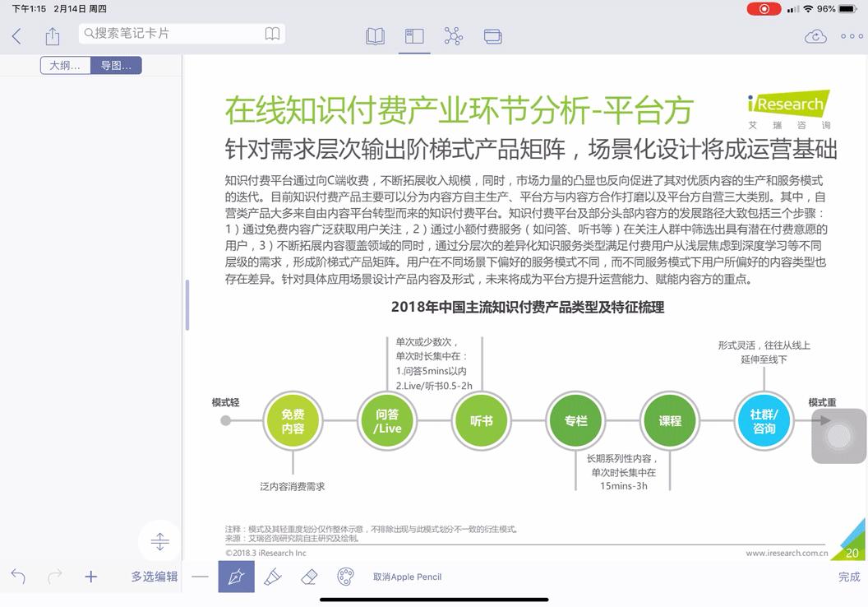Screen dimensions: 868x607
Task: Open the color palette tool
Action: [344, 577]
